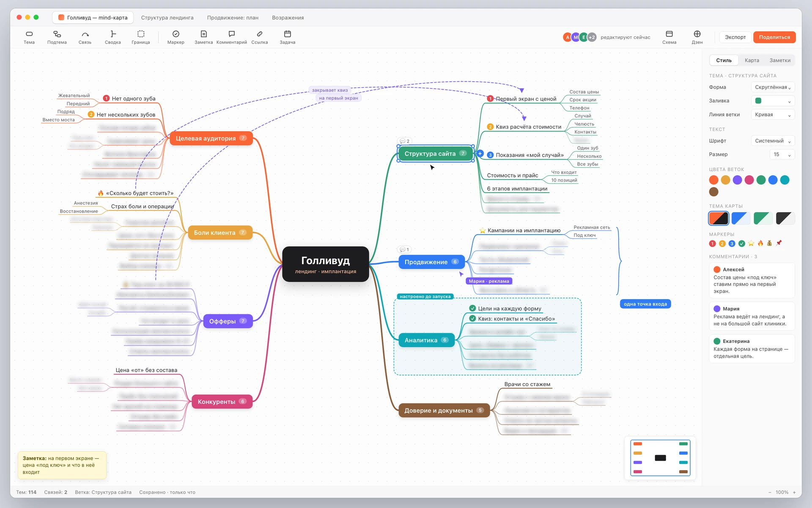Open the Линия ветки dropdown
Image resolution: width=812 pixels, height=508 pixels.
coord(773,115)
